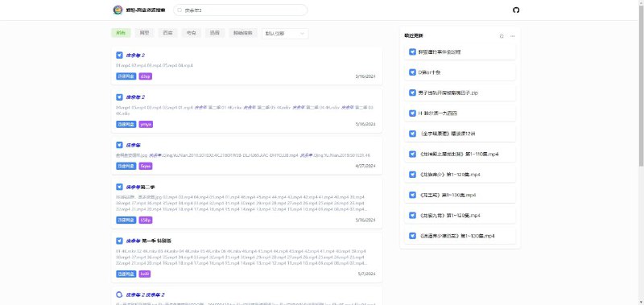
Task: Click the Xunlei icon on the d3sp result
Action: point(119,55)
